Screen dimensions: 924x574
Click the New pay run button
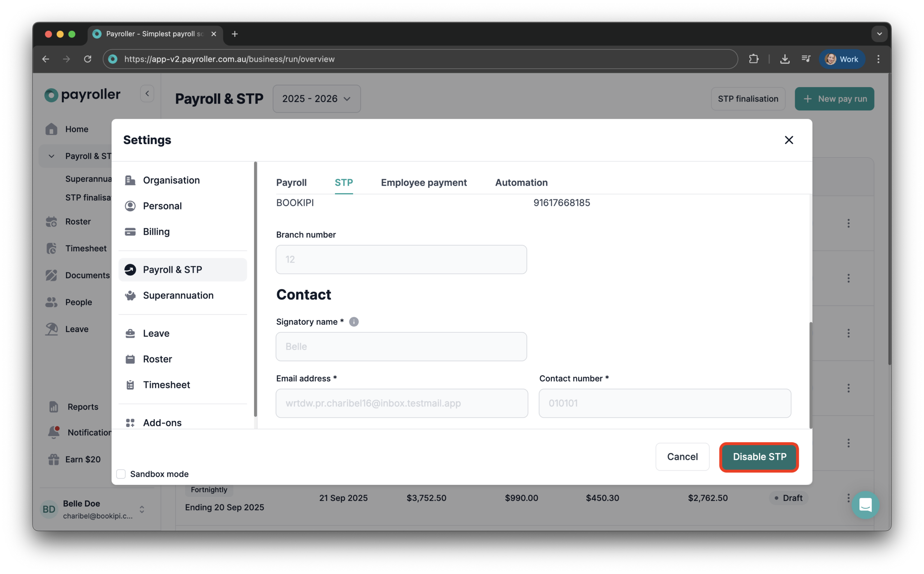[835, 99]
